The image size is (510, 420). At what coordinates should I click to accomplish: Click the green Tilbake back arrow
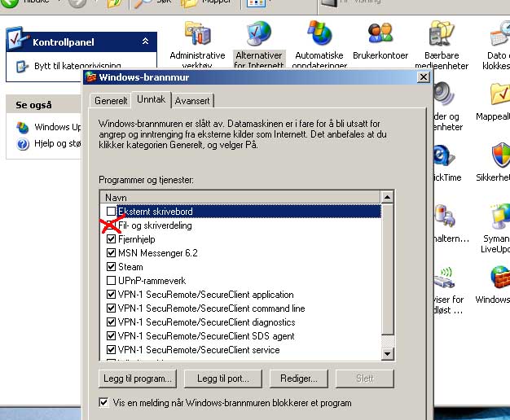10,3
